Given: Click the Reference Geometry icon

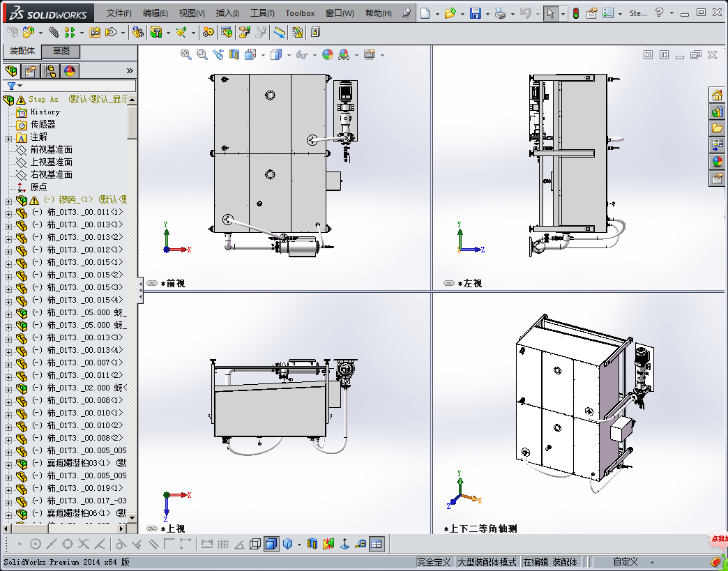Looking at the screenshot, I should [181, 32].
